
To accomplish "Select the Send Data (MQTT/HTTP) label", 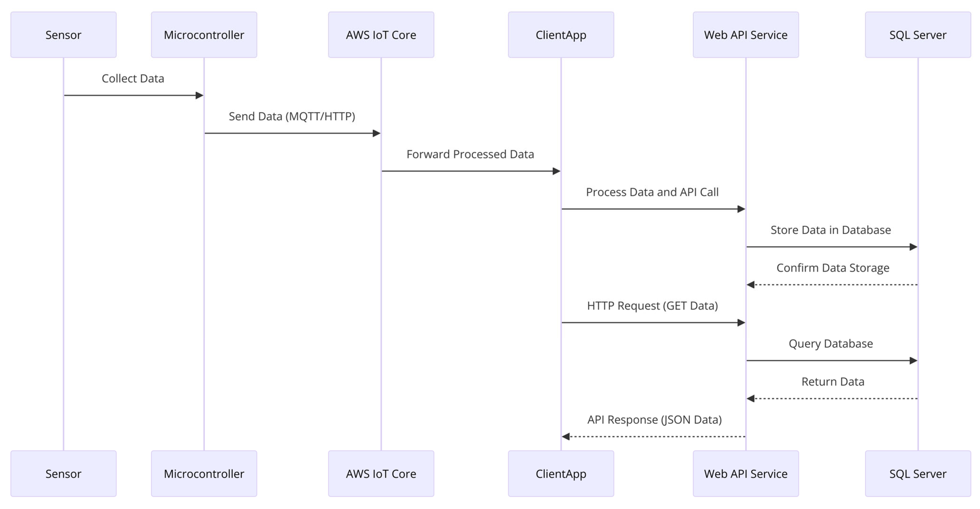I will (x=292, y=116).
